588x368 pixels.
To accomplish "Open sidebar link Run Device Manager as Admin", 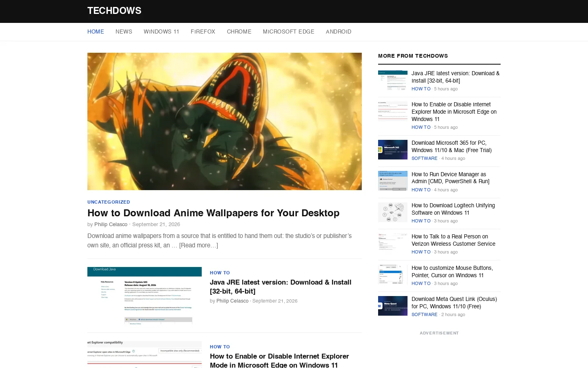I will point(450,178).
